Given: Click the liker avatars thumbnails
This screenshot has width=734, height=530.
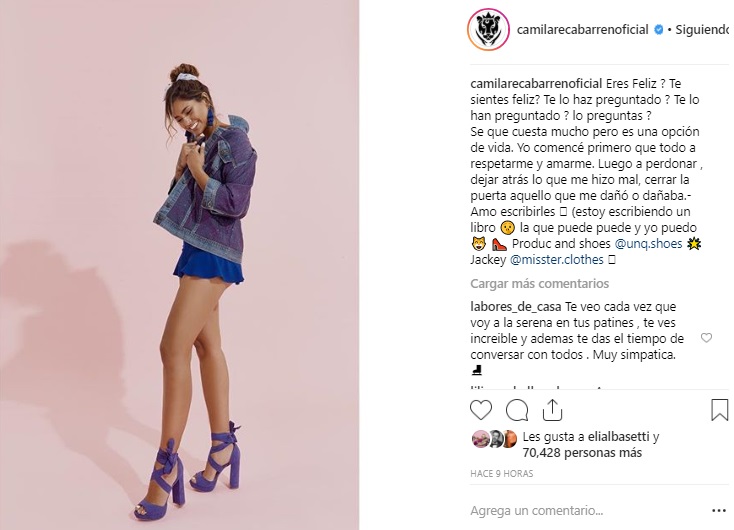Looking at the screenshot, I should (494, 439).
